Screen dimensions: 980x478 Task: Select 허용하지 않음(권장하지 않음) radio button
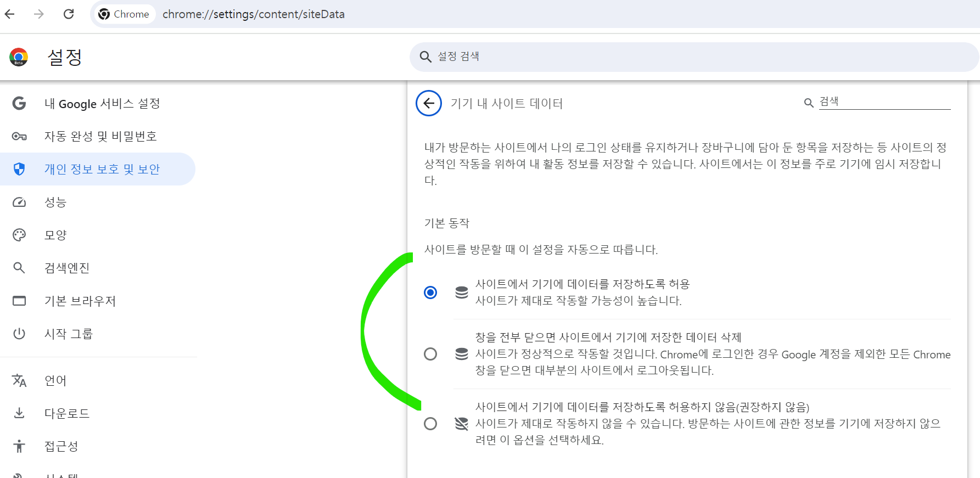430,424
